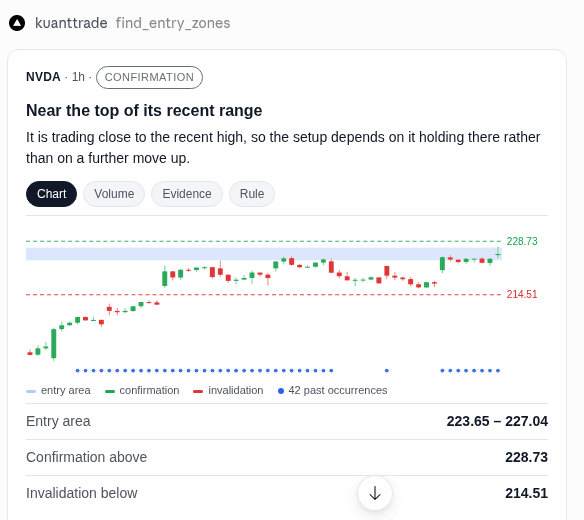The height and width of the screenshot is (520, 584).
Task: Click the NVDA ticker symbol
Action: pyautogui.click(x=43, y=77)
